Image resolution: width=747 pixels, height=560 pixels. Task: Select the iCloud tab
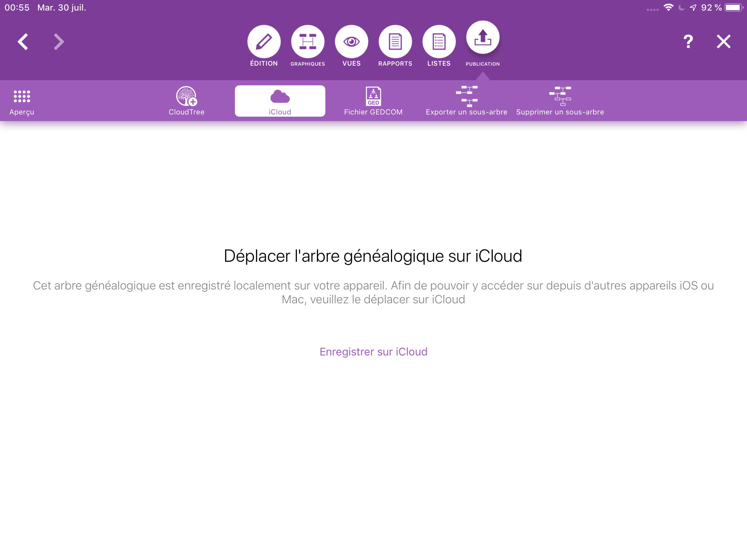point(280,101)
